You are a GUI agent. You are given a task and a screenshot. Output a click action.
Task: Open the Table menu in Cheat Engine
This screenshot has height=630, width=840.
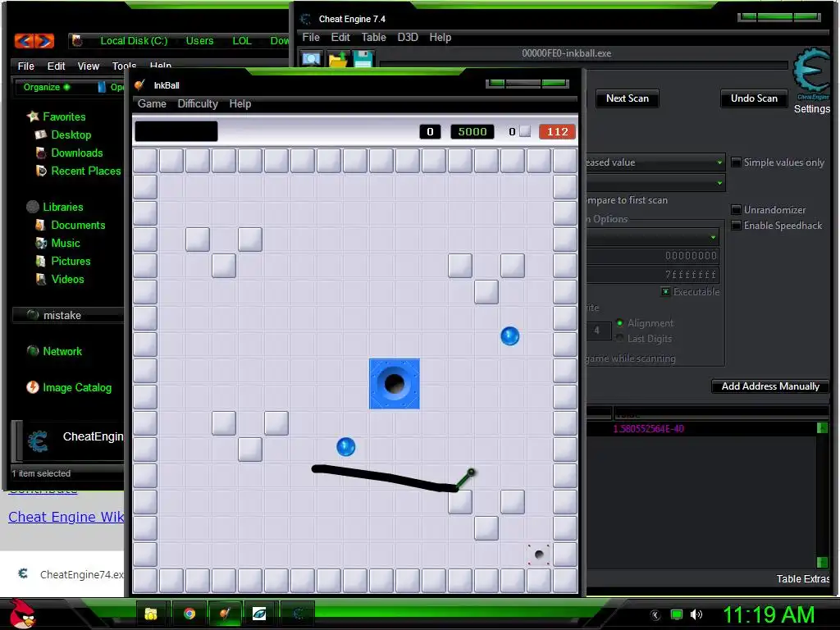373,37
